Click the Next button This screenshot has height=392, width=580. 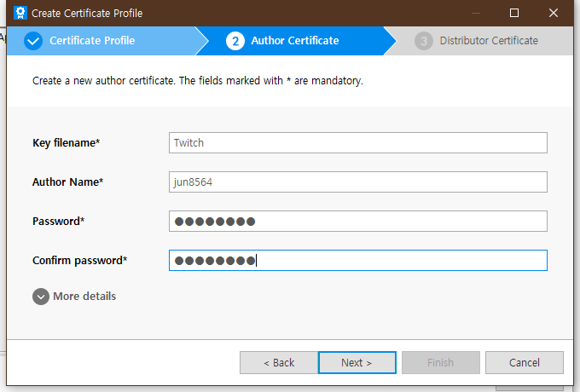pyautogui.click(x=357, y=362)
